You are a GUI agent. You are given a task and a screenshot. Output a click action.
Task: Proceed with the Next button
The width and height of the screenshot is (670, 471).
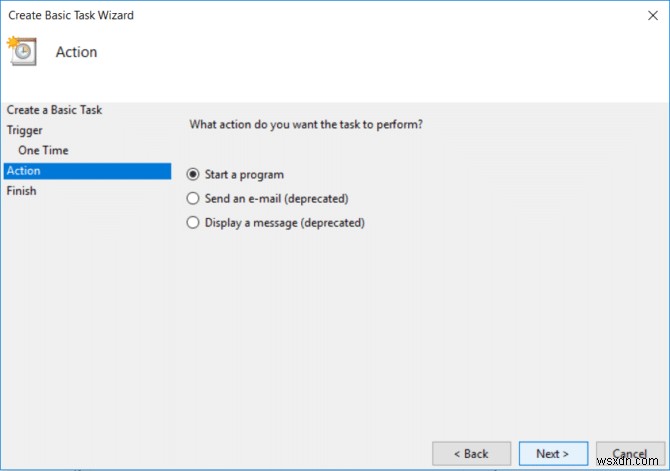coord(552,454)
